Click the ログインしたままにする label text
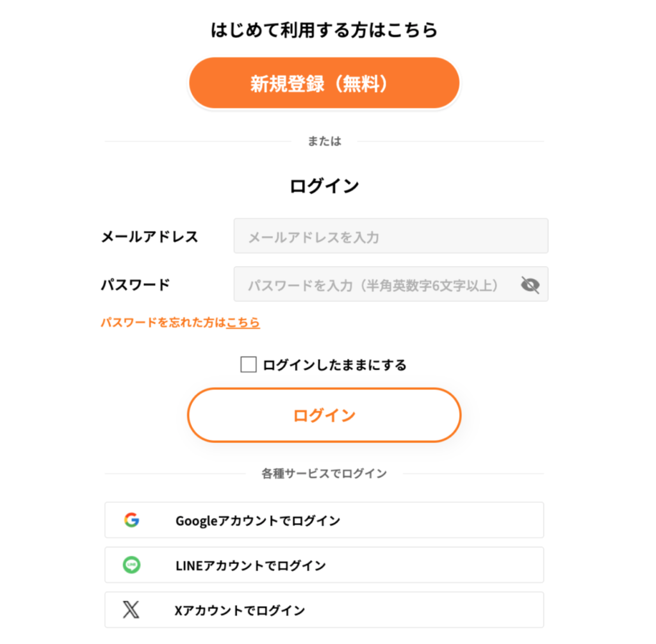 click(334, 366)
